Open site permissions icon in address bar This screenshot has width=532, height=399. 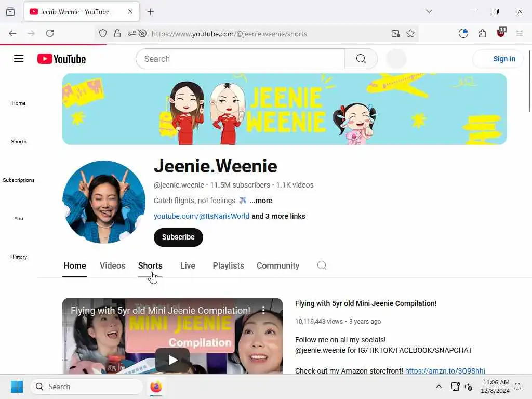tap(131, 33)
